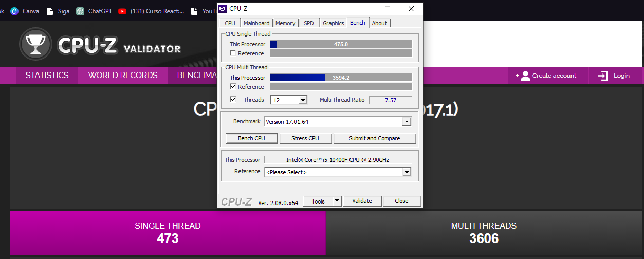The height and width of the screenshot is (259, 644).
Task: Click the CPU-Z Validator trophy logo
Action: tap(35, 44)
